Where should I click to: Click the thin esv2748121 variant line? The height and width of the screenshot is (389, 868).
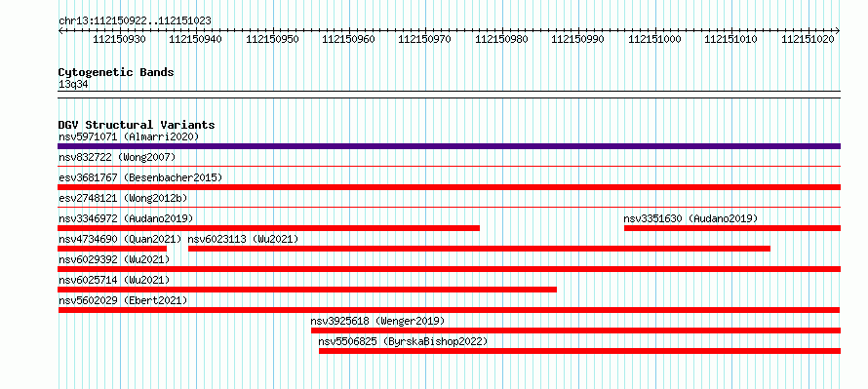point(449,207)
